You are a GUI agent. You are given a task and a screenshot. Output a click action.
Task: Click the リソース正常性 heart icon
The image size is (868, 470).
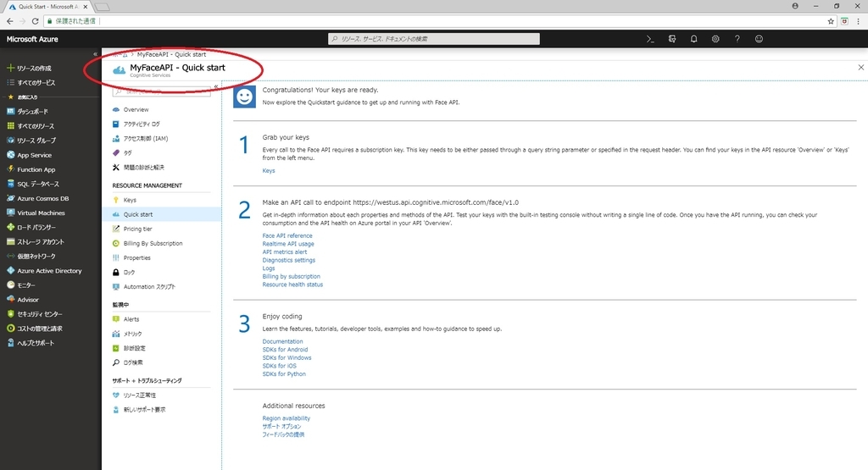tap(115, 395)
